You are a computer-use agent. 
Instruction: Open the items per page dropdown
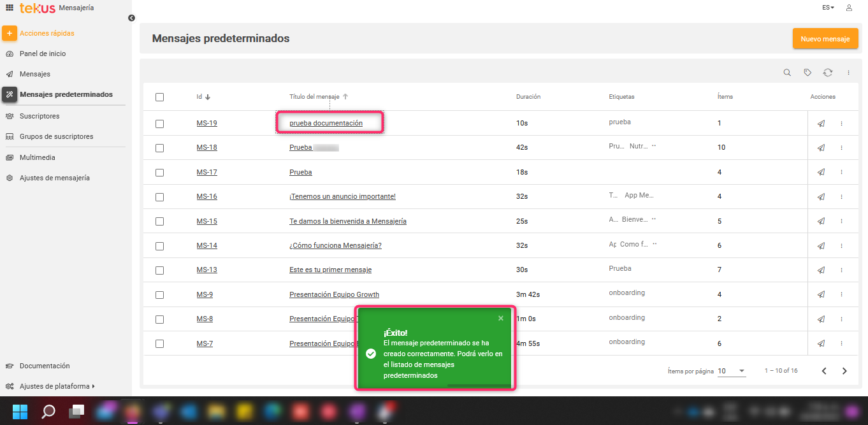(732, 371)
